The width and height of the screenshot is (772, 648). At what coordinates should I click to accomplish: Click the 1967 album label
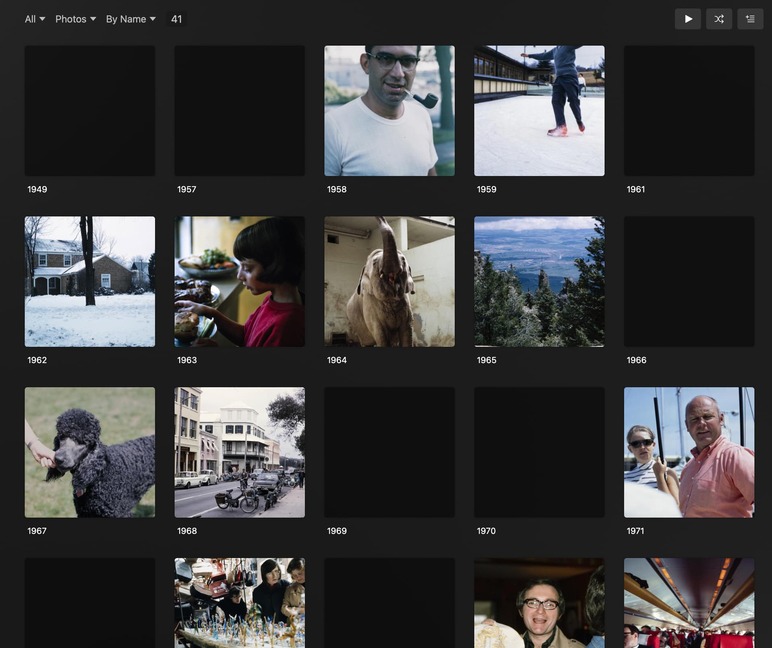[x=37, y=531]
